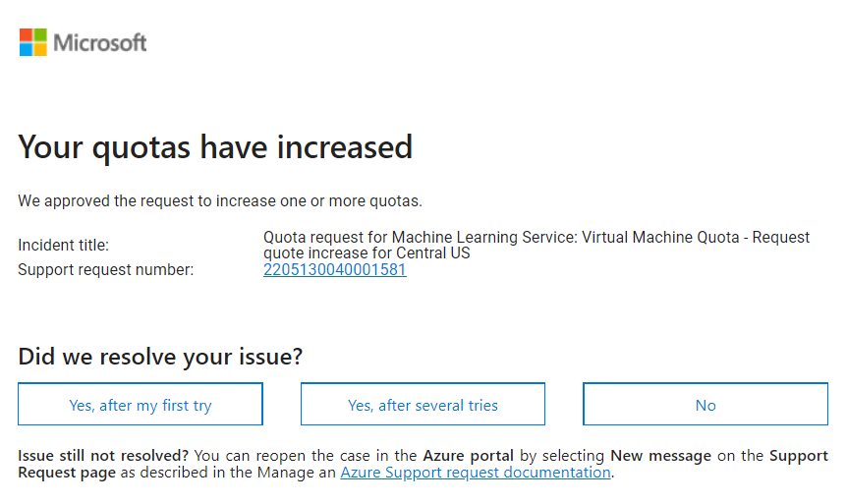Select "Yes, after several tries" response
Screen dimensions: 847x504
click(x=423, y=404)
